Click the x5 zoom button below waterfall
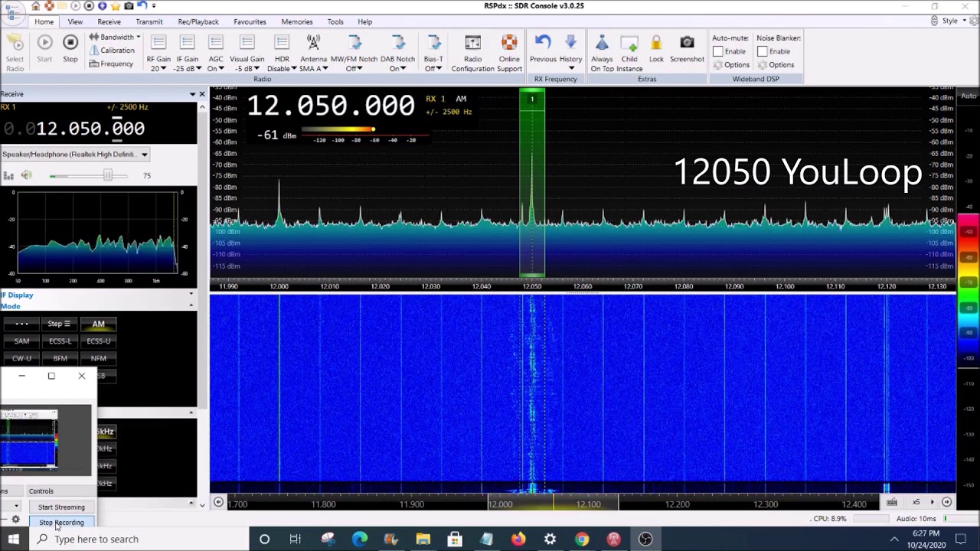980x551 pixels. point(916,502)
